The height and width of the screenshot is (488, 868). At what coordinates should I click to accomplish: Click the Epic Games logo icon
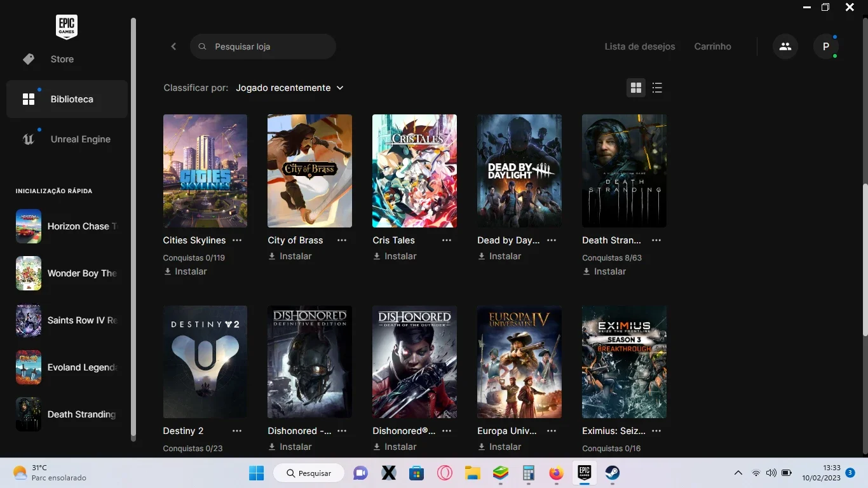click(67, 26)
